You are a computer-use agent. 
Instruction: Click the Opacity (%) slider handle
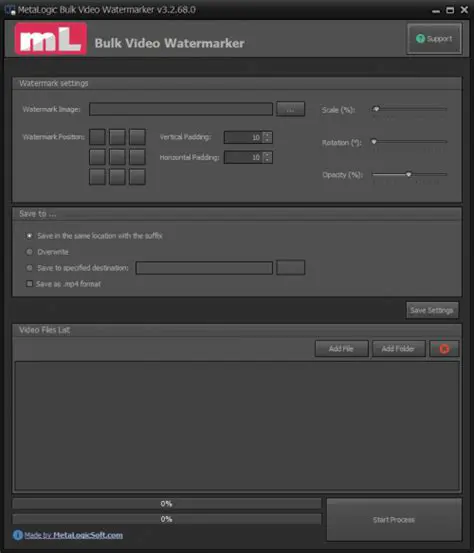tap(409, 174)
